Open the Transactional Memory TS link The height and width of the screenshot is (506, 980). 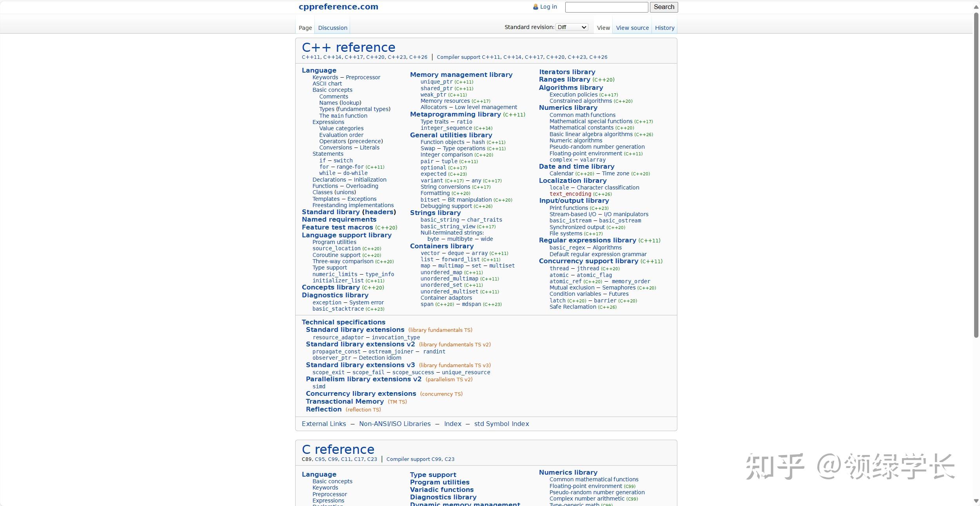pyautogui.click(x=345, y=402)
